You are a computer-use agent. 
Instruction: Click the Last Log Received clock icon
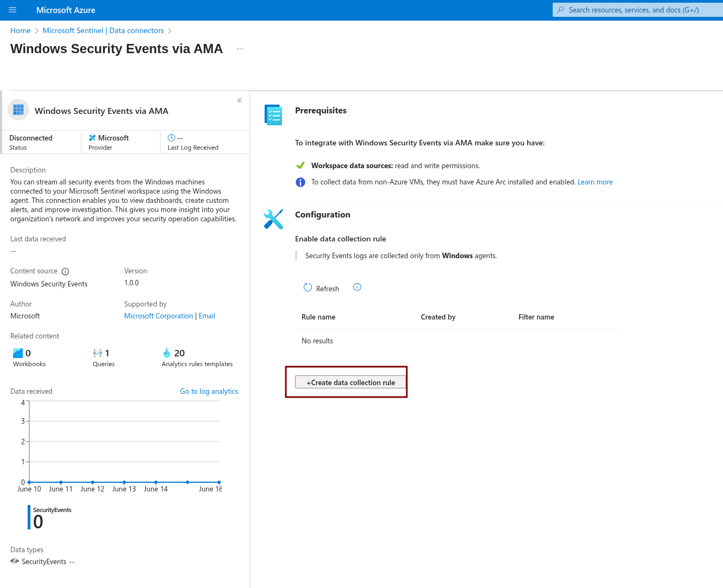tap(171, 138)
